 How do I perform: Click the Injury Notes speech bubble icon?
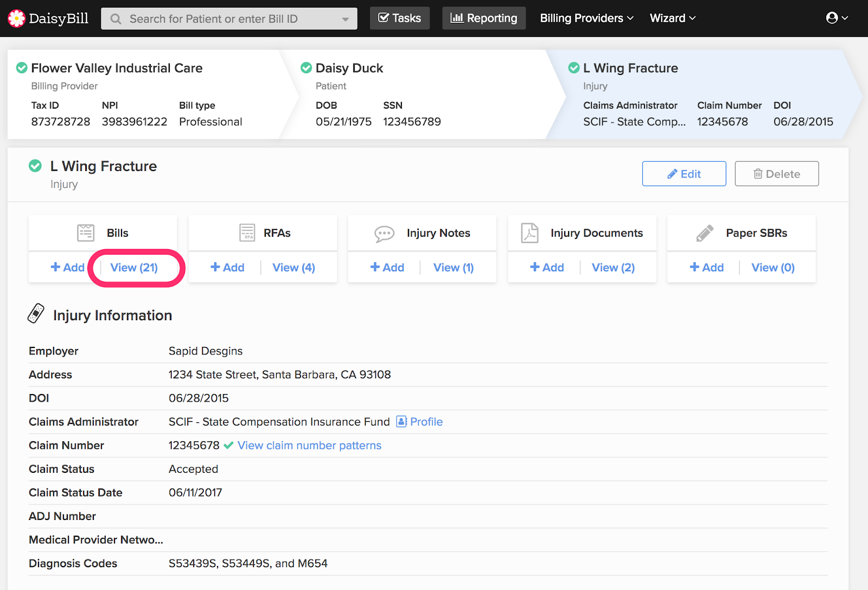click(x=384, y=234)
